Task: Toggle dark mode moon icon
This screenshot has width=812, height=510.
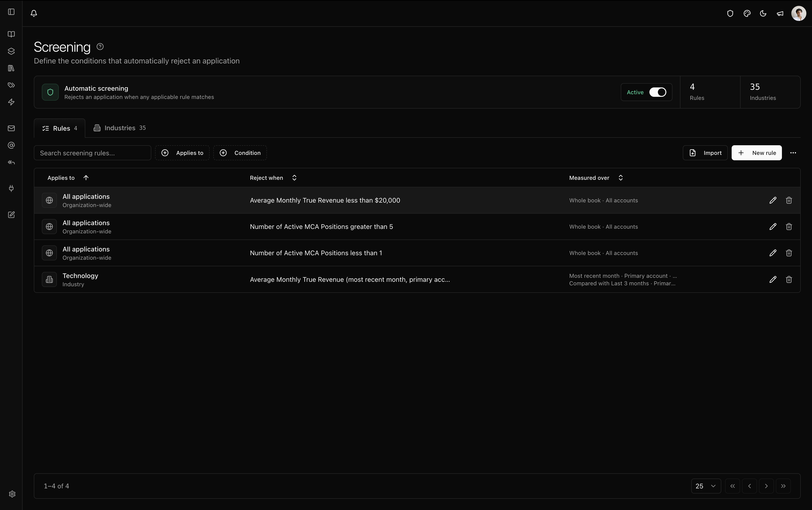Action: [763, 13]
